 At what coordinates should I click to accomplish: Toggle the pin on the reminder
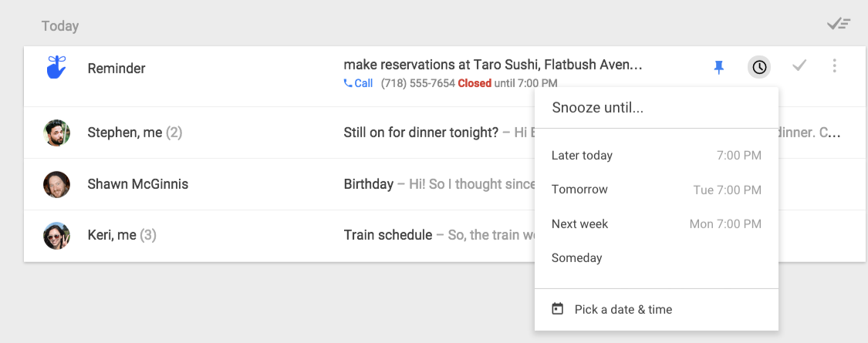719,68
